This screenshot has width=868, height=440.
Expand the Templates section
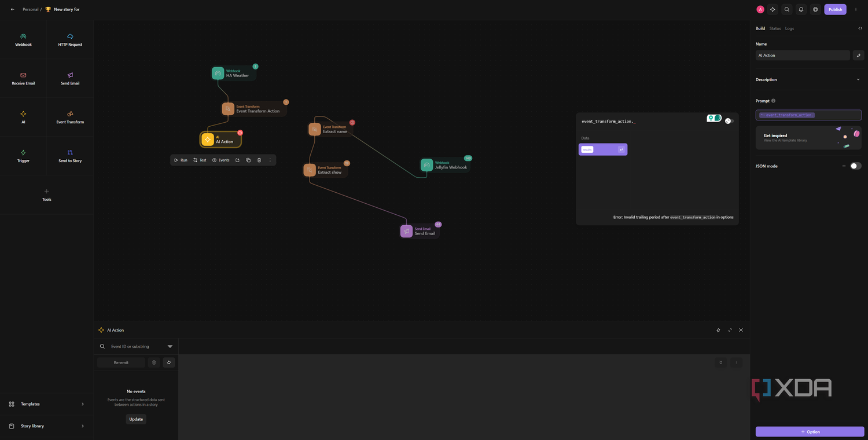[47, 404]
